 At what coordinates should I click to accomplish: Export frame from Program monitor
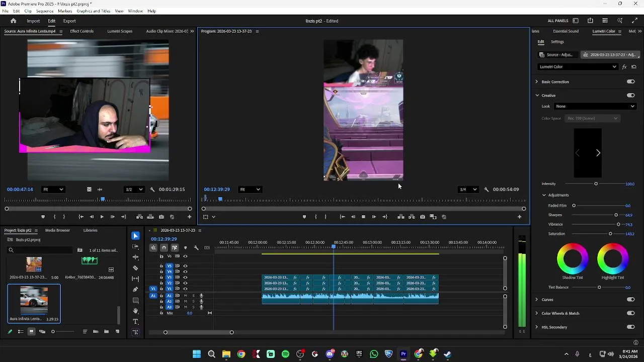click(x=422, y=217)
